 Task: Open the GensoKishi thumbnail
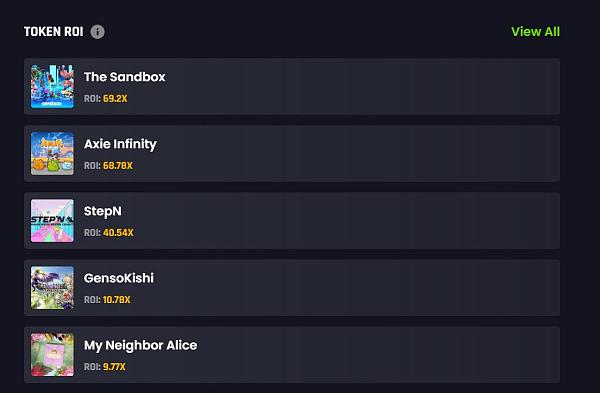pyautogui.click(x=52, y=288)
